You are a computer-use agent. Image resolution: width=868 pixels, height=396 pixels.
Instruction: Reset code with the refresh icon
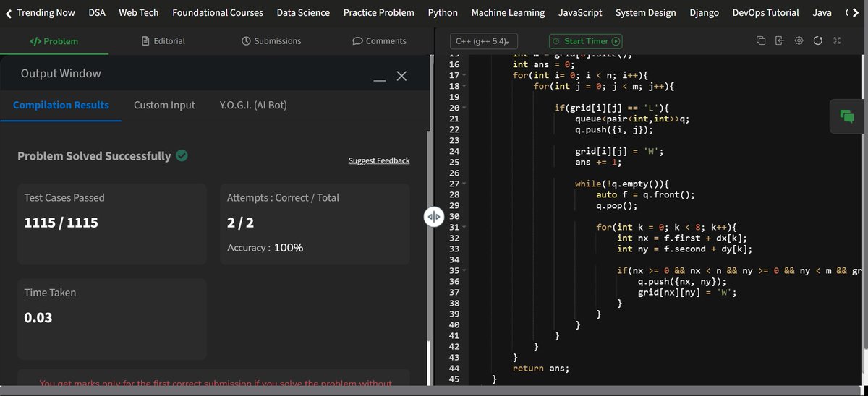818,41
